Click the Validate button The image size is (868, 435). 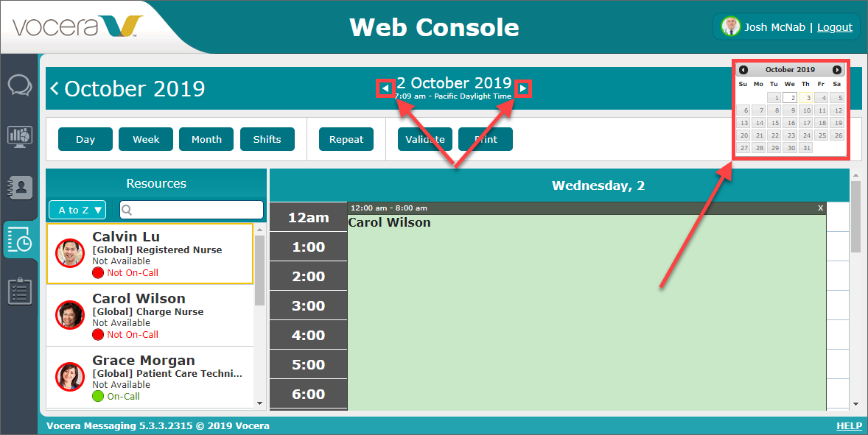tap(424, 139)
